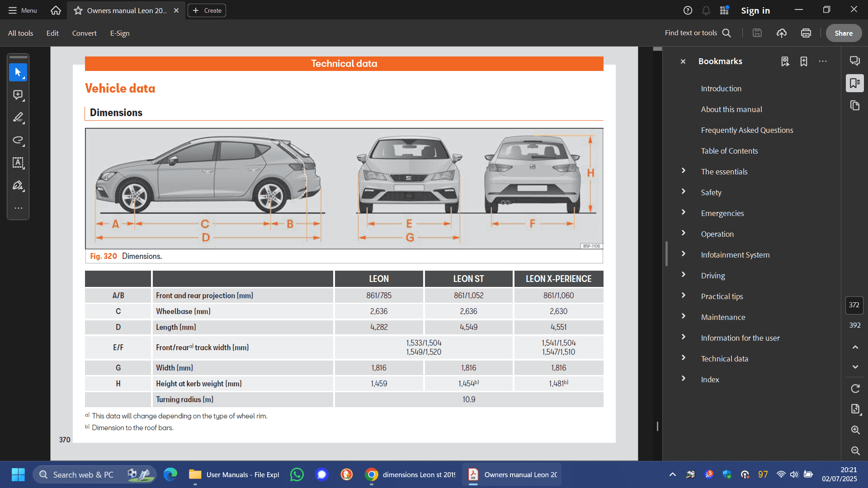Add new bookmark icon
This screenshot has width=868, height=488.
[804, 61]
